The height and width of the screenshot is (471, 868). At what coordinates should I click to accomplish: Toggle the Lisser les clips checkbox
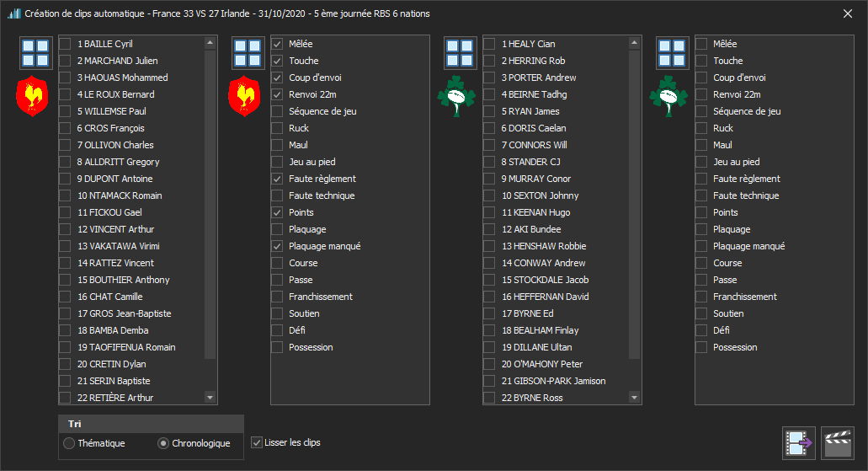(258, 442)
